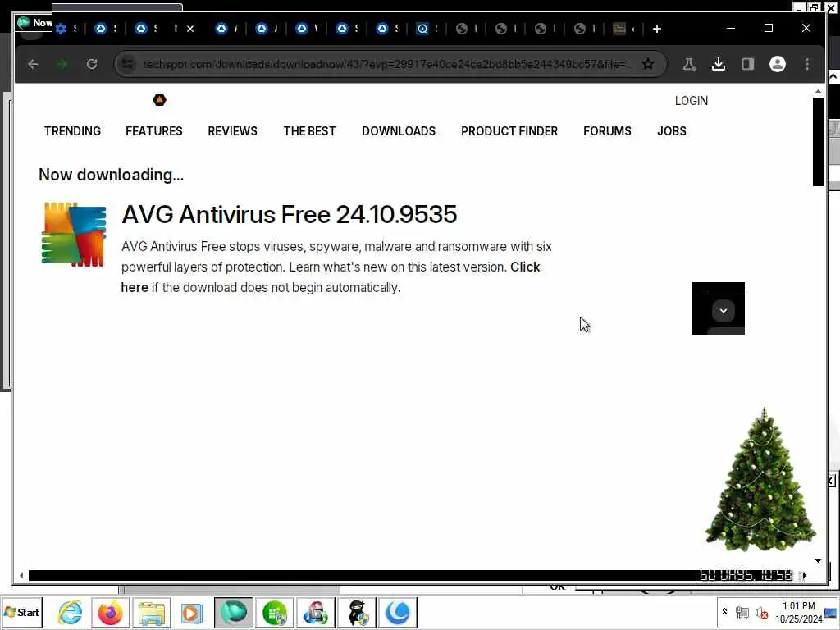
Task: Launch Firefox from the taskbar
Action: coord(111,612)
